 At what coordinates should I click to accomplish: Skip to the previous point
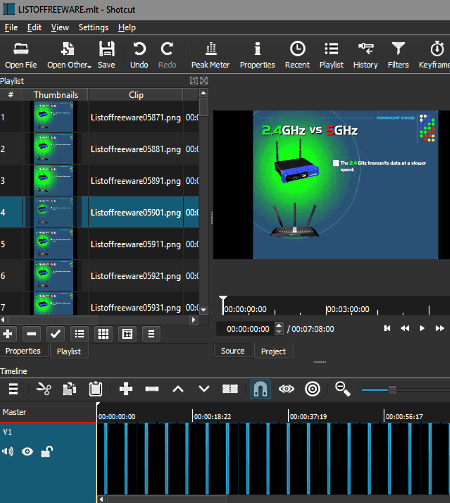point(387,328)
